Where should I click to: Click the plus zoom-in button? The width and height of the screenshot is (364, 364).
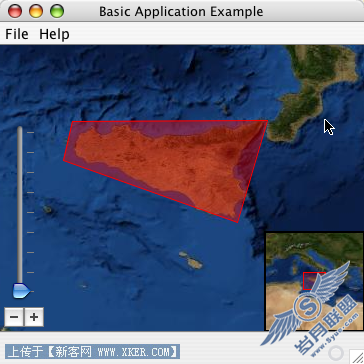pyautogui.click(x=34, y=317)
